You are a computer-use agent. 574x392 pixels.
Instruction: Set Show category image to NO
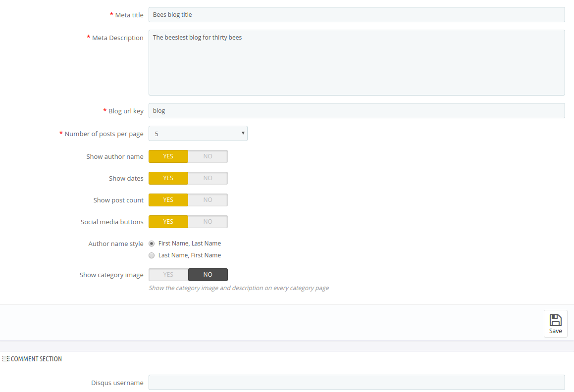(x=208, y=275)
